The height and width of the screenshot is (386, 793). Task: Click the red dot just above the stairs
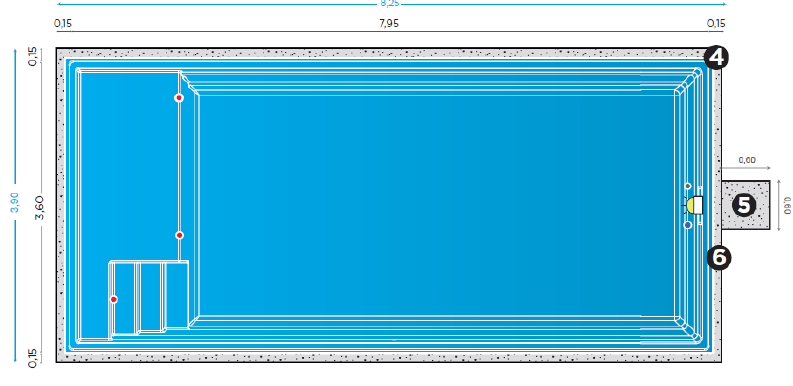[x=179, y=235]
